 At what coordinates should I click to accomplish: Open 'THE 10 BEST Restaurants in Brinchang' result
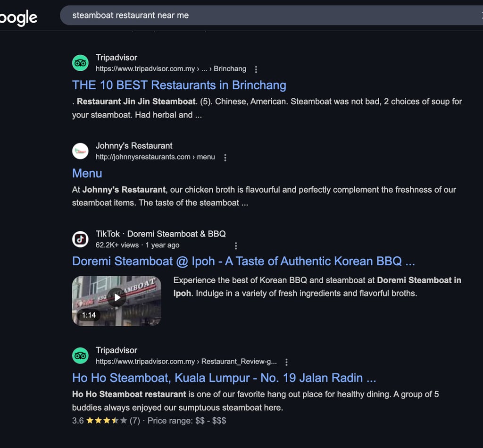(179, 85)
